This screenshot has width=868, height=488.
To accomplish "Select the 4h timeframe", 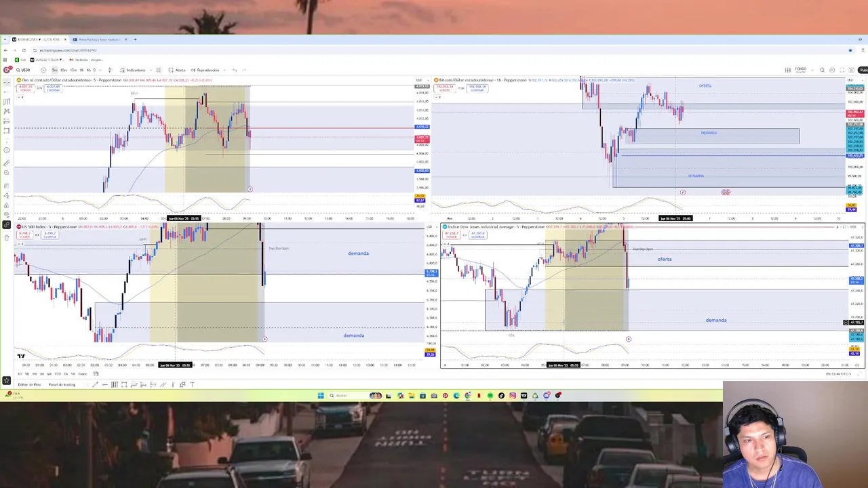I will tap(89, 70).
